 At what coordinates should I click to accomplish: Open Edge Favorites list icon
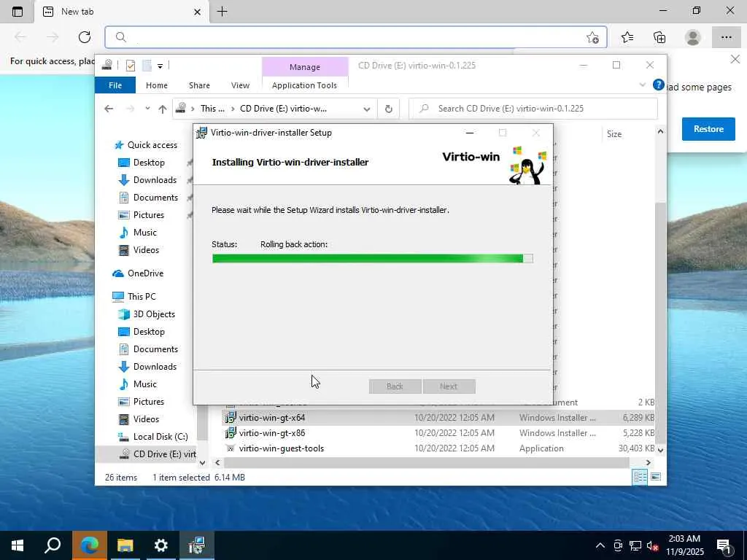[627, 37]
